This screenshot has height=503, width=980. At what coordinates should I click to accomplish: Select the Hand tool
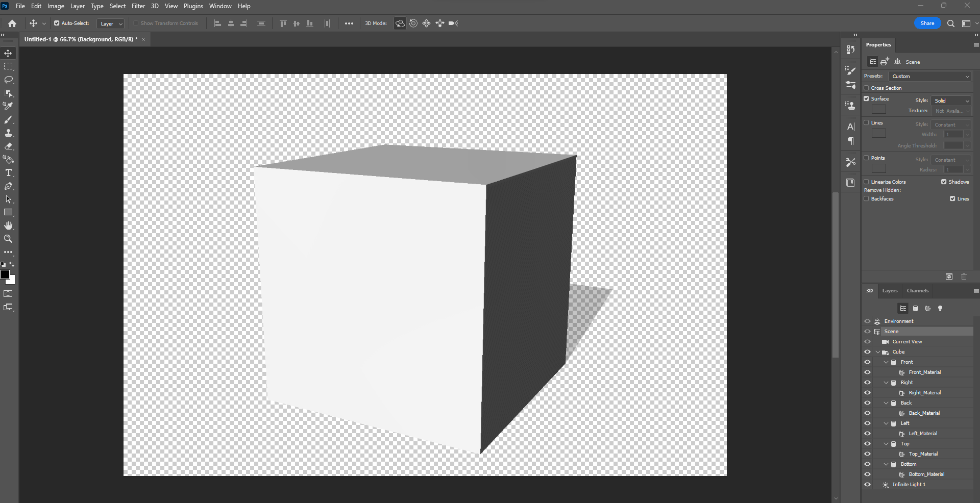coord(8,225)
